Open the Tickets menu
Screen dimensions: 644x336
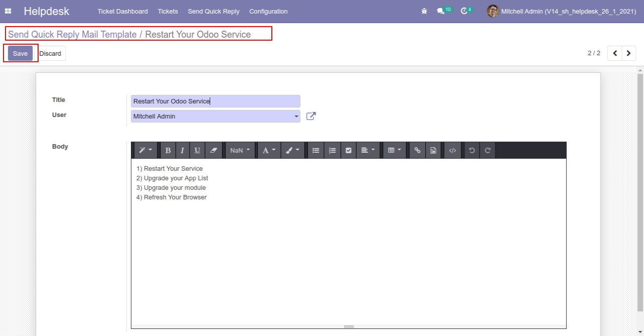coord(168,11)
